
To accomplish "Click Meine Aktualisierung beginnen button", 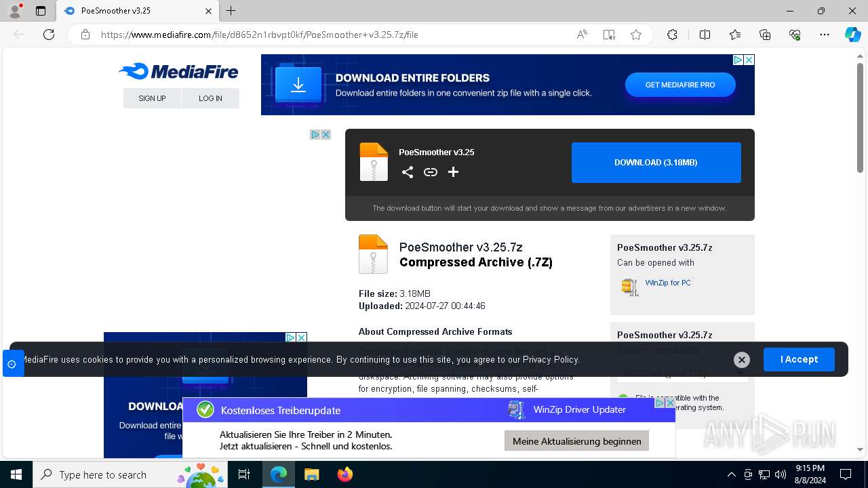I will pos(577,441).
